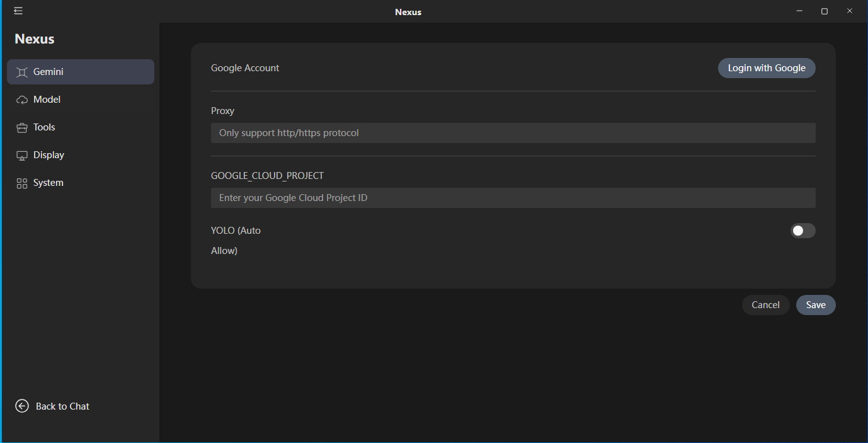The width and height of the screenshot is (868, 443).
Task: Open the Model settings section
Action: [81, 100]
